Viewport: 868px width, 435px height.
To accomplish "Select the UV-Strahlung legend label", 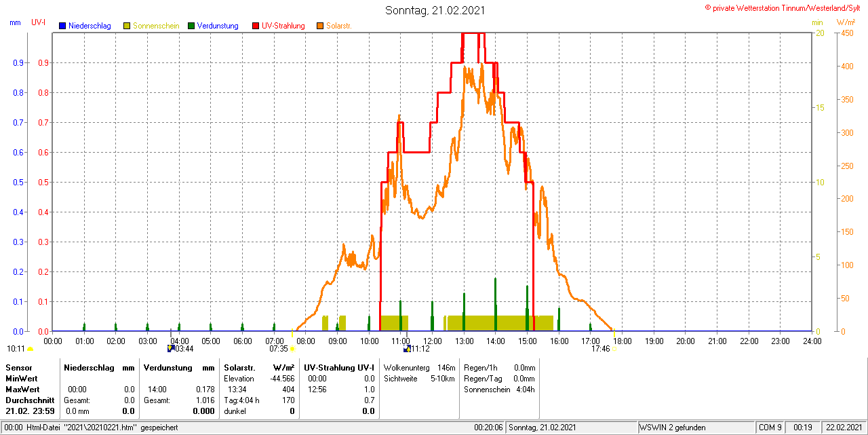I will [284, 26].
